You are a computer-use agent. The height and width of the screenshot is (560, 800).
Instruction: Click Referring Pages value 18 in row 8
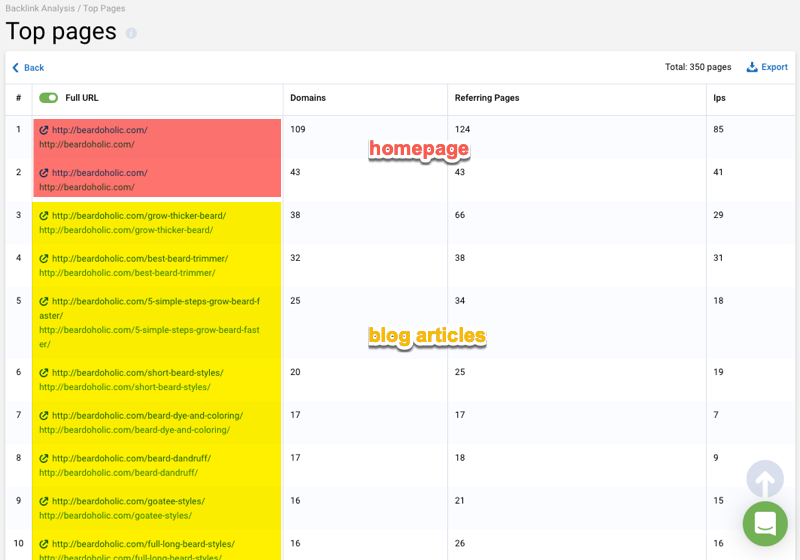pos(460,458)
